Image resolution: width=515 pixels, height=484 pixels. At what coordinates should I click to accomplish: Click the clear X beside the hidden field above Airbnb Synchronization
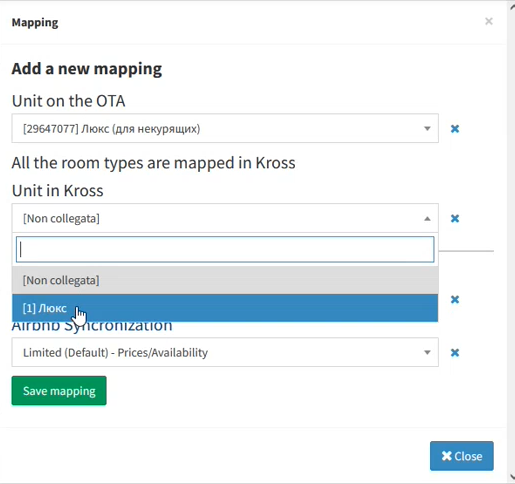click(x=455, y=300)
